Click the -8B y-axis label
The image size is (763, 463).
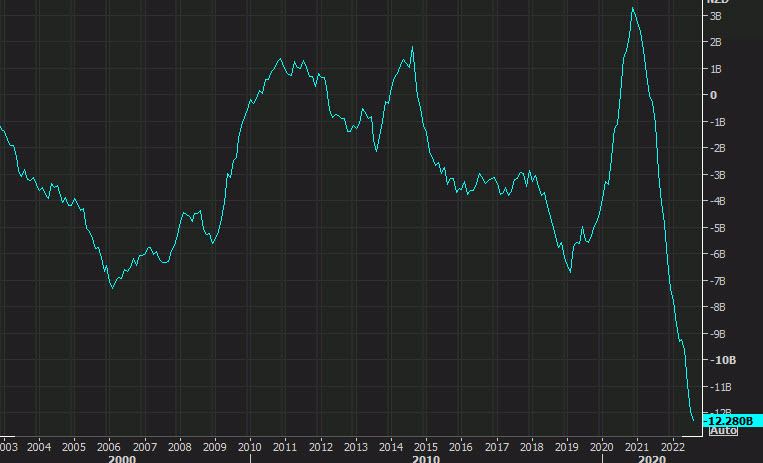[717, 308]
